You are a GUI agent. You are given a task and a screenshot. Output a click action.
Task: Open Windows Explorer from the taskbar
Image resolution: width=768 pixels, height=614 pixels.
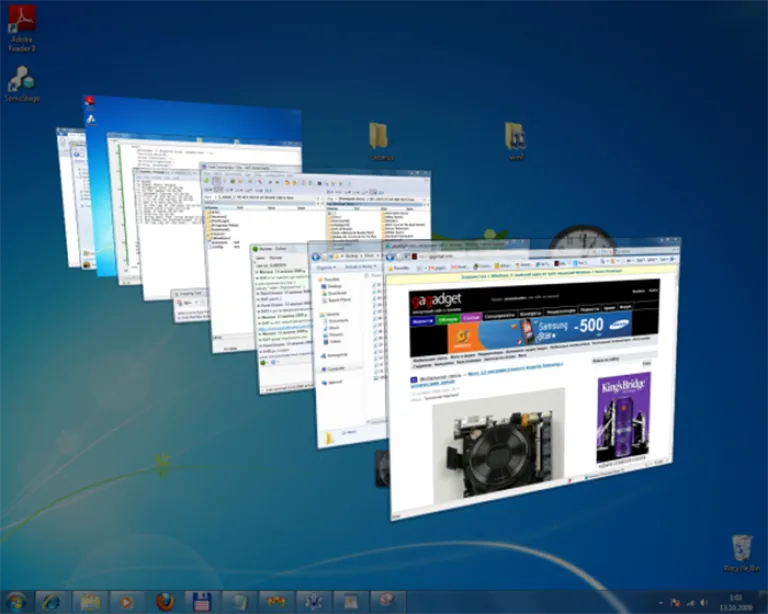(90, 602)
